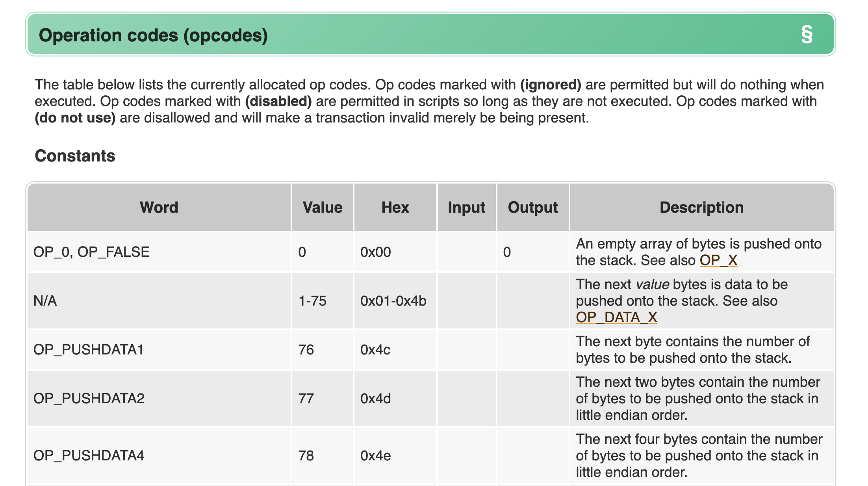Click the 0x4c hex value
The height and width of the screenshot is (486, 868).
[375, 350]
